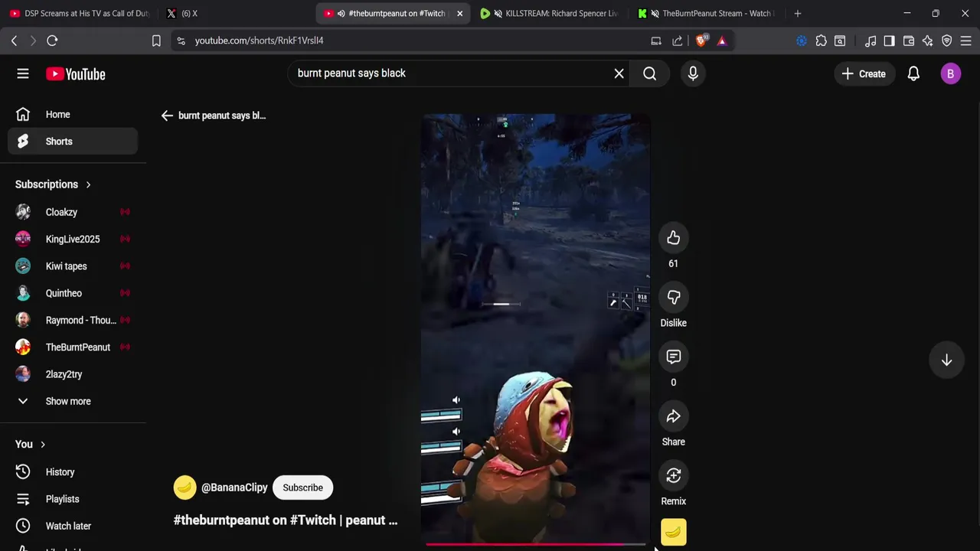Open the Brave VPN shield icon
The height and width of the screenshot is (551, 980).
pyautogui.click(x=947, y=41)
